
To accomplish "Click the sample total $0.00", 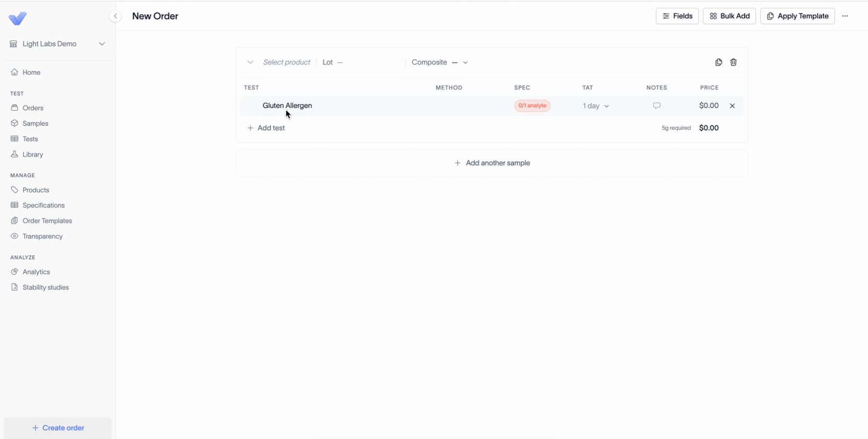I will 709,128.
